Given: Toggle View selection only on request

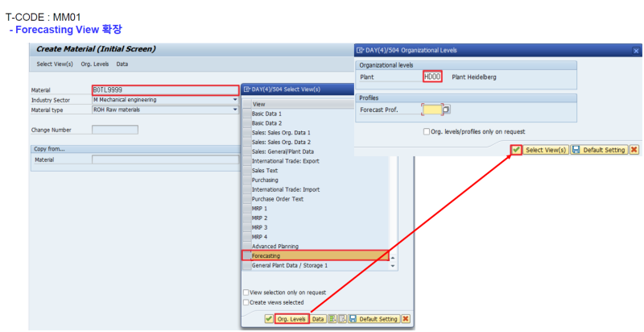Looking at the screenshot, I should 246,293.
